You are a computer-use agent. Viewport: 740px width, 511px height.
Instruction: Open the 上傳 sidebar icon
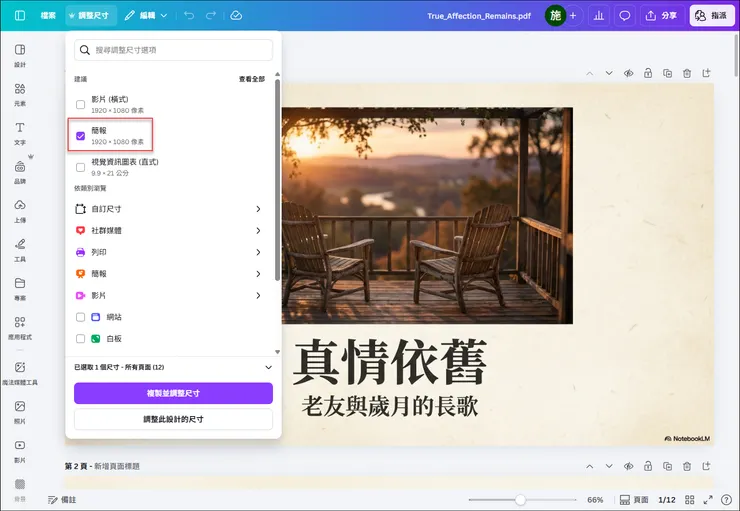(20, 211)
